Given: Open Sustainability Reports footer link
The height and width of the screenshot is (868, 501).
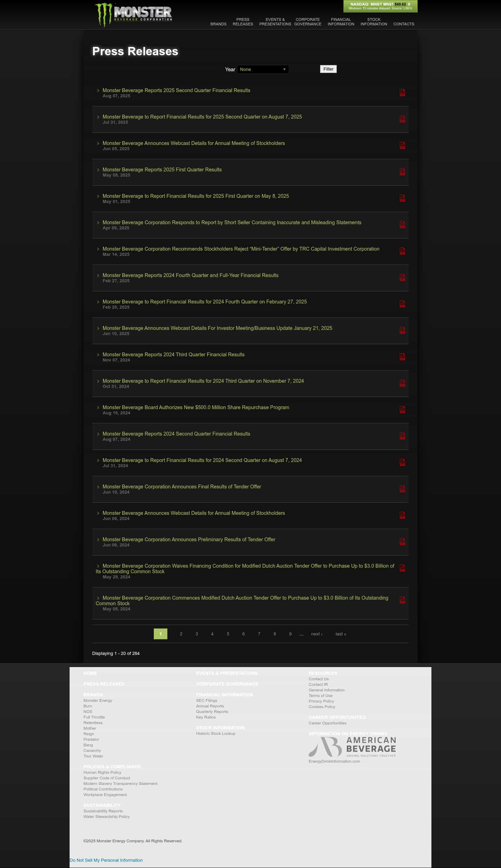Looking at the screenshot, I should [x=103, y=811].
